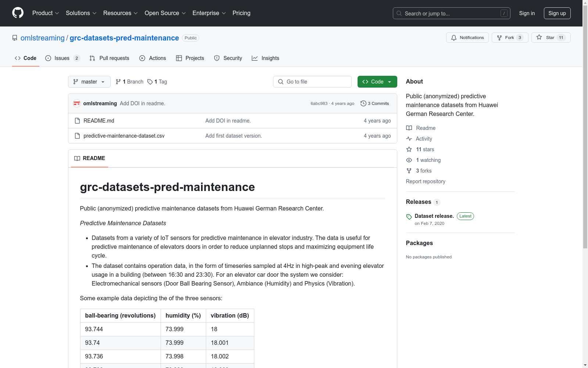This screenshot has height=368, width=588.
Task: Sign in to GitHub
Action: (527, 13)
